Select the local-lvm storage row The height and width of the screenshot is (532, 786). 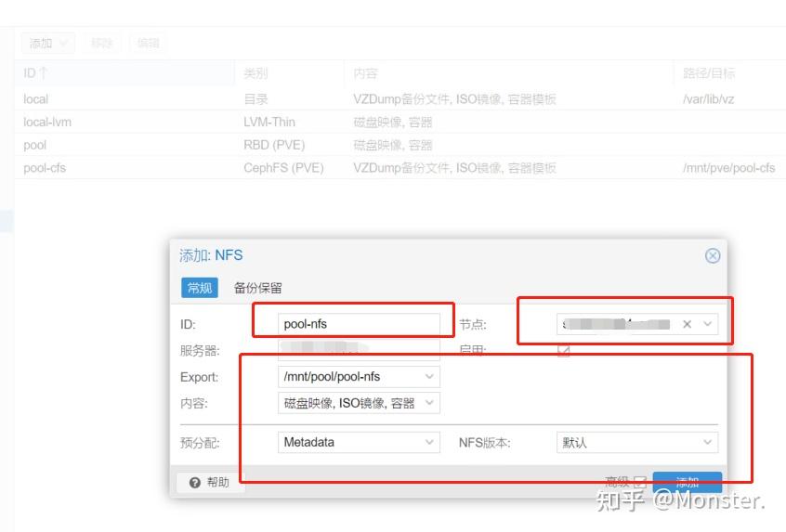400,122
